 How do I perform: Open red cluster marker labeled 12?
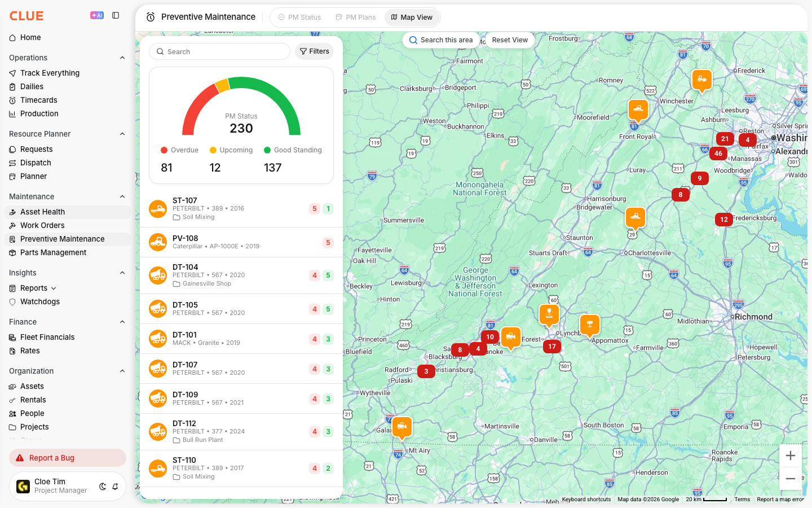724,220
